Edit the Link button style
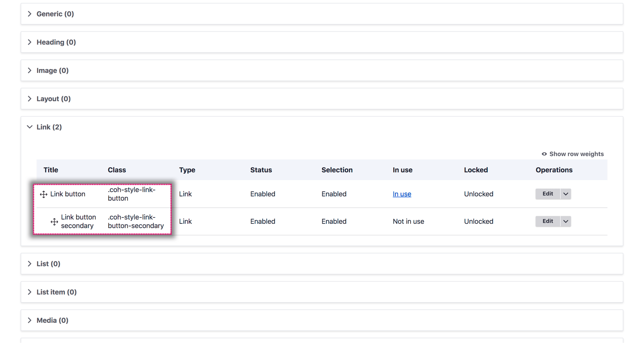The width and height of the screenshot is (644, 343). coord(548,194)
